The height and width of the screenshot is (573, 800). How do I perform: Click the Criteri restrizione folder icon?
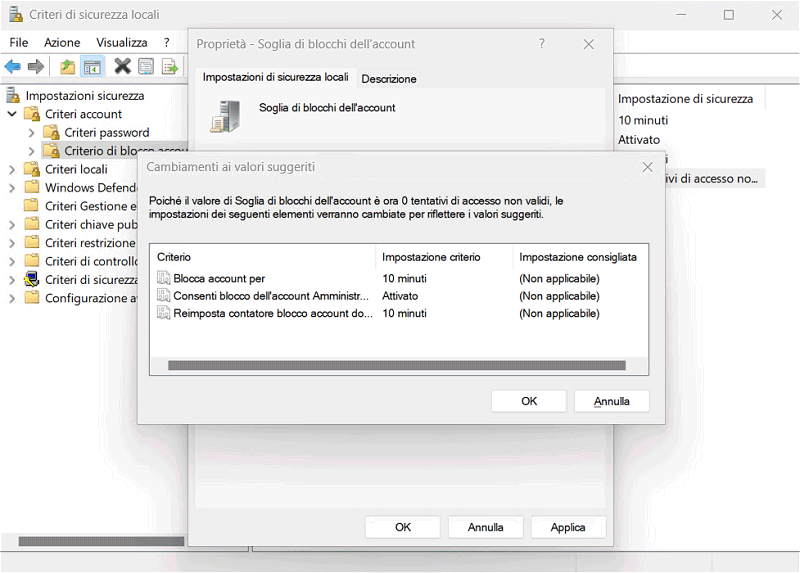pyautogui.click(x=32, y=242)
